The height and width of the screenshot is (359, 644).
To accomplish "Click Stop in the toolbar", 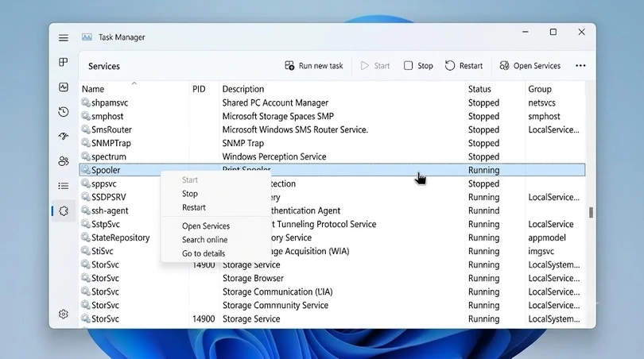I will point(418,66).
